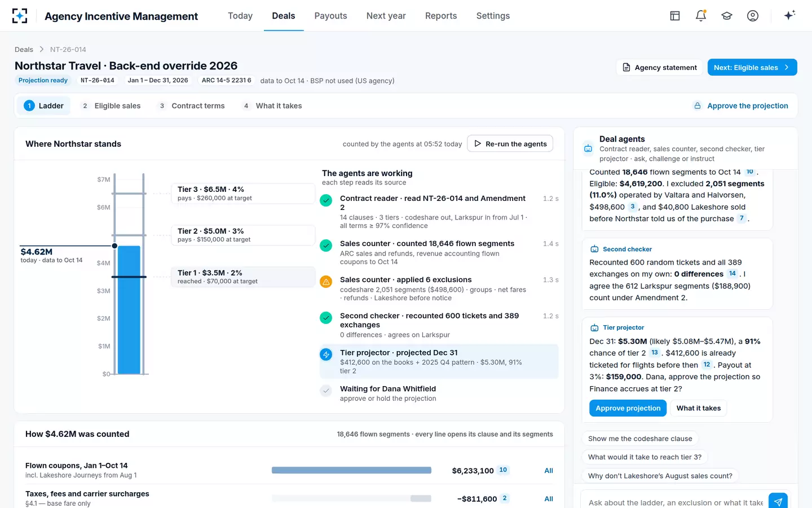Click Approve the projection link
Viewport: 812px width, 508px height.
tap(748, 106)
